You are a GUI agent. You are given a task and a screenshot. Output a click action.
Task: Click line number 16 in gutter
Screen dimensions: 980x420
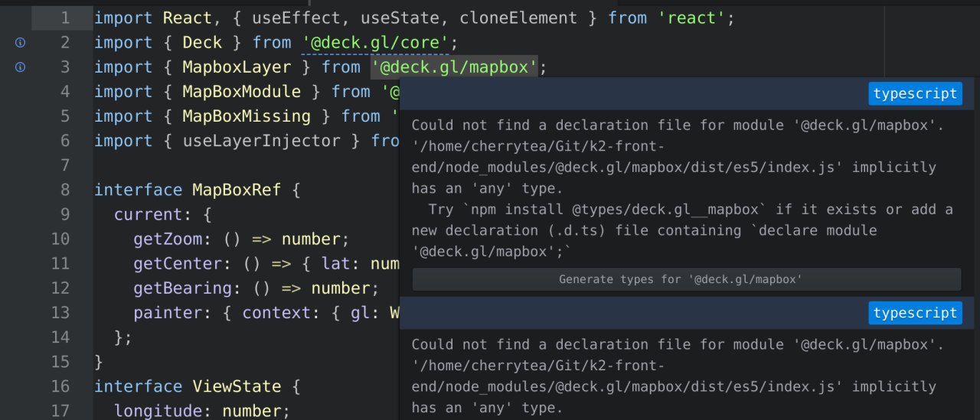coord(60,386)
